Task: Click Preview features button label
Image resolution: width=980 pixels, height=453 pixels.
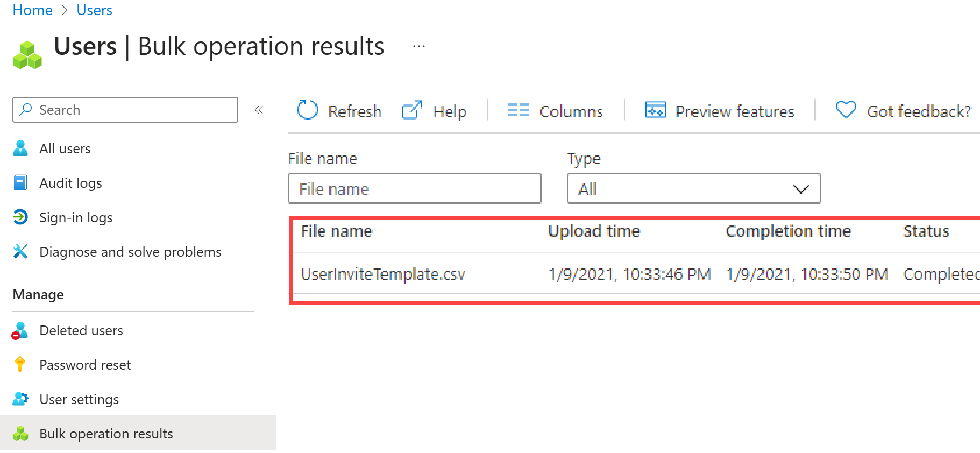Action: (735, 111)
